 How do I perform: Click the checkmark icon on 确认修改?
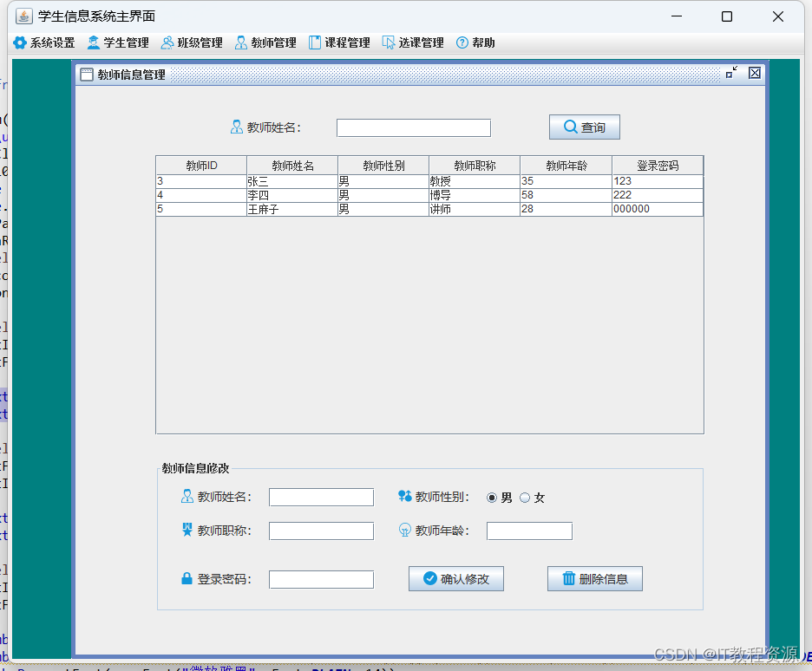click(429, 578)
